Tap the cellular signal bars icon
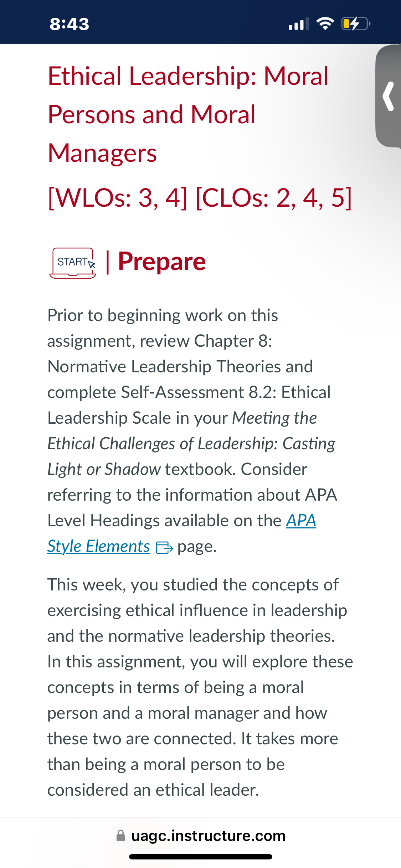 [299, 24]
